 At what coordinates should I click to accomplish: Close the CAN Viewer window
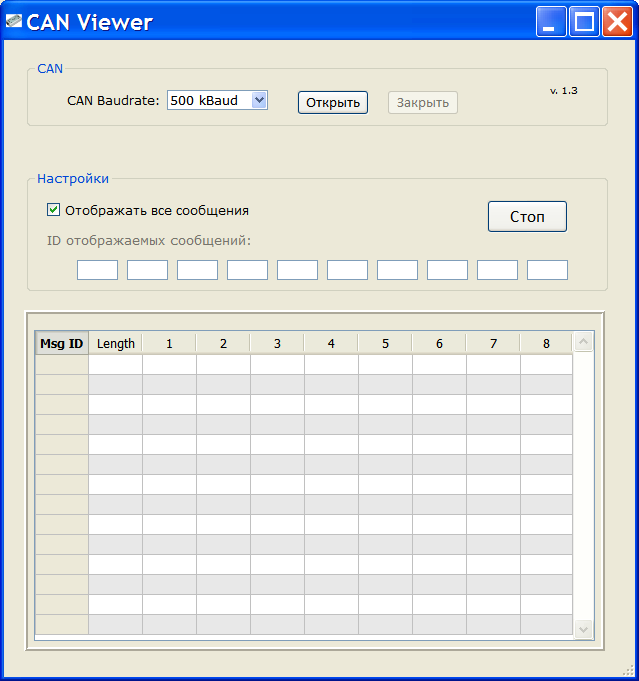617,21
